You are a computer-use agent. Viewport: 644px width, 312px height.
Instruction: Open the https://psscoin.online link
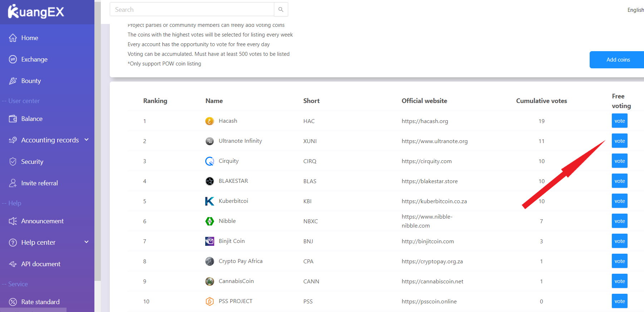pyautogui.click(x=429, y=301)
